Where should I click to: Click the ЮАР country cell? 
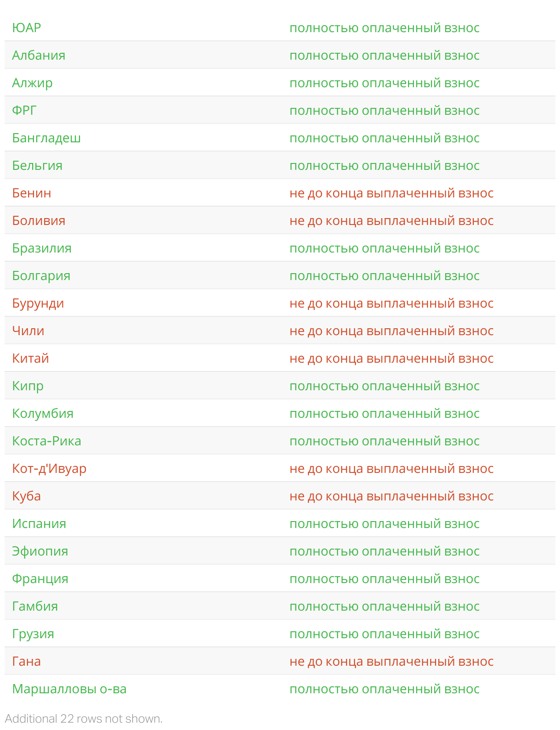coord(27,28)
